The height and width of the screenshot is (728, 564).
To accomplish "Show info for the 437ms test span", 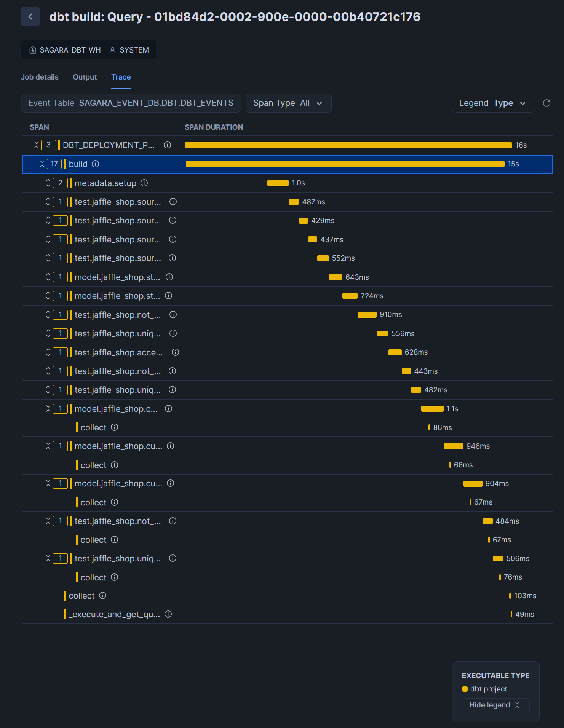I will click(x=173, y=239).
